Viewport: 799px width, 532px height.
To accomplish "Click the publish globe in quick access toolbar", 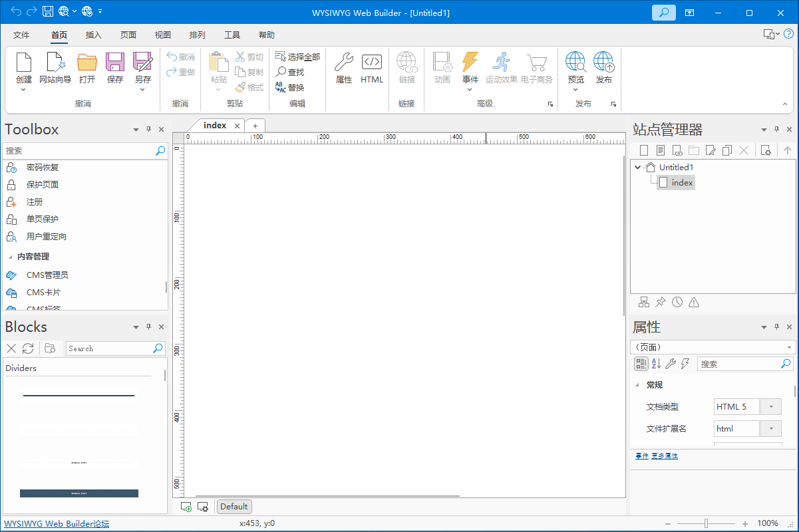I will 86,11.
